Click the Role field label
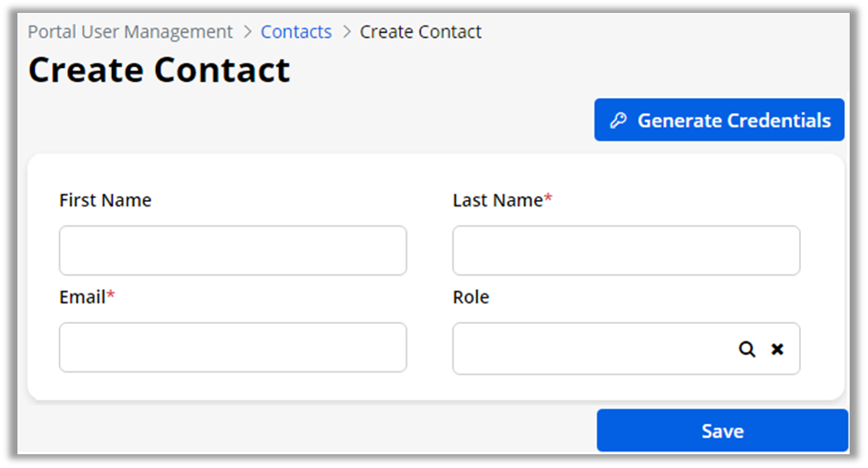 pos(471,297)
